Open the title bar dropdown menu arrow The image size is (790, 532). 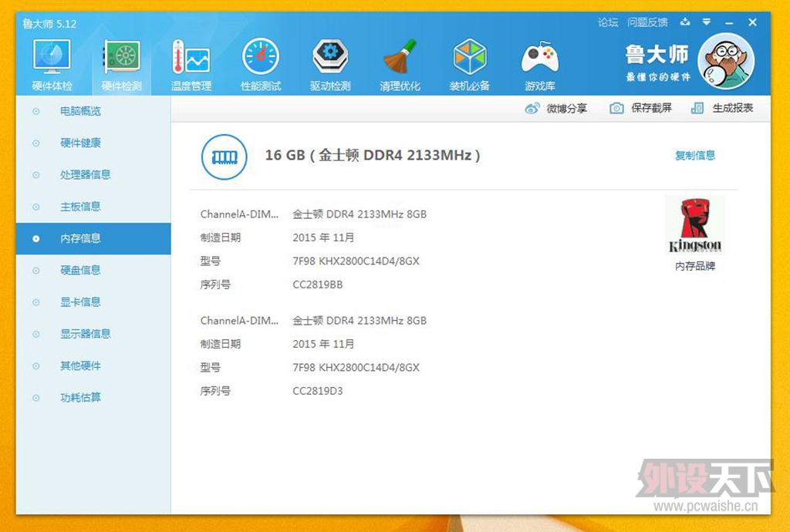click(x=707, y=22)
